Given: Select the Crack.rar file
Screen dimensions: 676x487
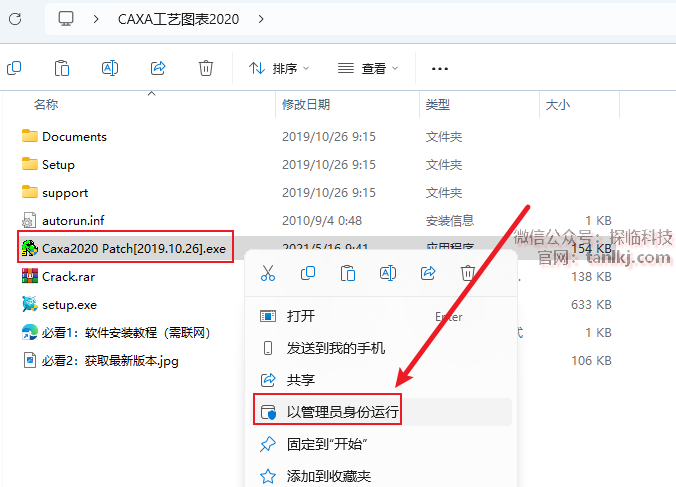Looking at the screenshot, I should [x=69, y=277].
